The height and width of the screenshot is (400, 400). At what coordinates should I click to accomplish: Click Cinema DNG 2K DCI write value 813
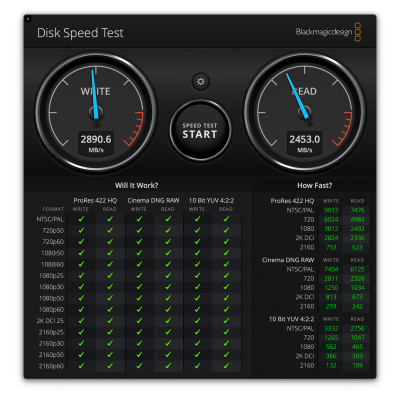pos(331,297)
